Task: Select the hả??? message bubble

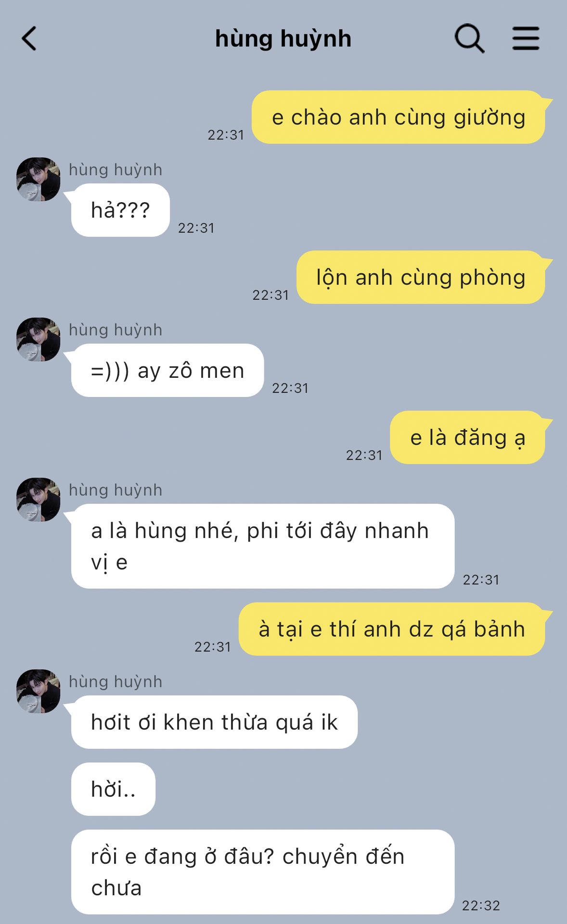Action: (x=120, y=210)
